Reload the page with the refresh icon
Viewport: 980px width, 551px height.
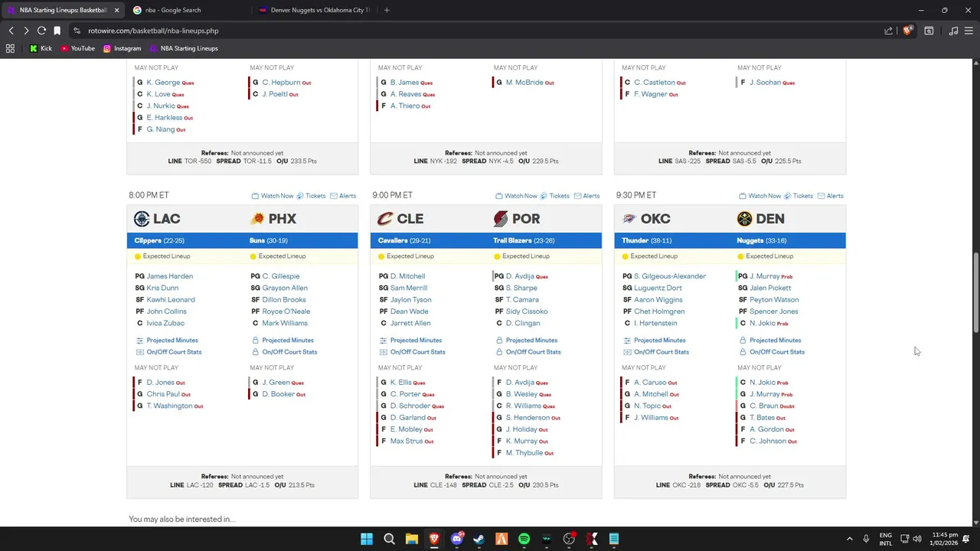click(41, 31)
